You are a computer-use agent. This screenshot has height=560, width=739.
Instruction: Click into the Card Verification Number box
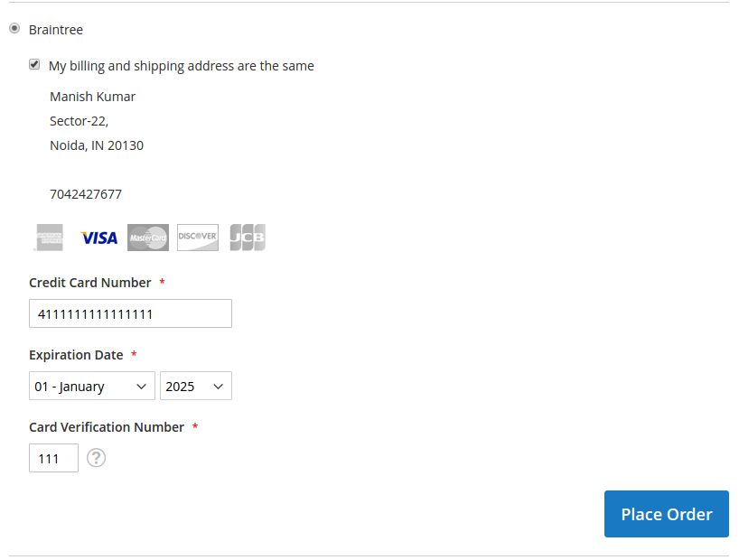tap(53, 458)
